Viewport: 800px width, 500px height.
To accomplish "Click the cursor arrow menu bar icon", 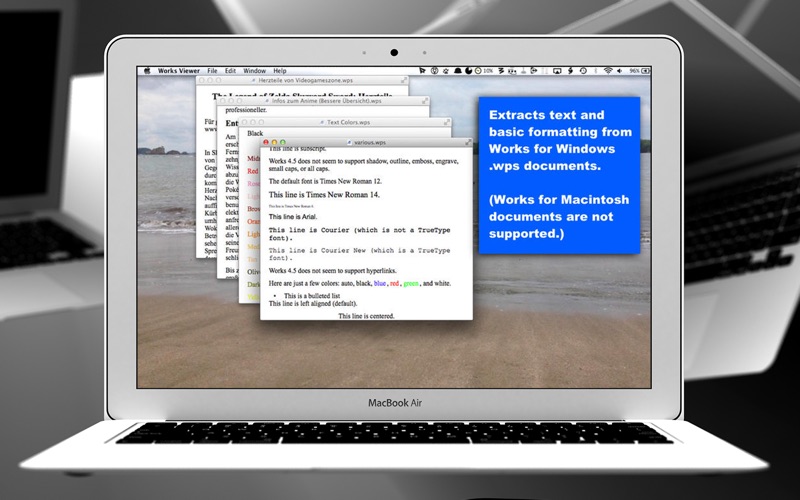I will tap(422, 71).
